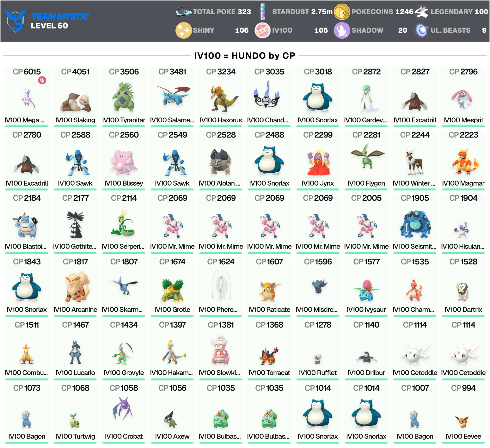Click the IV100 Rufflet name label

pyautogui.click(x=318, y=373)
